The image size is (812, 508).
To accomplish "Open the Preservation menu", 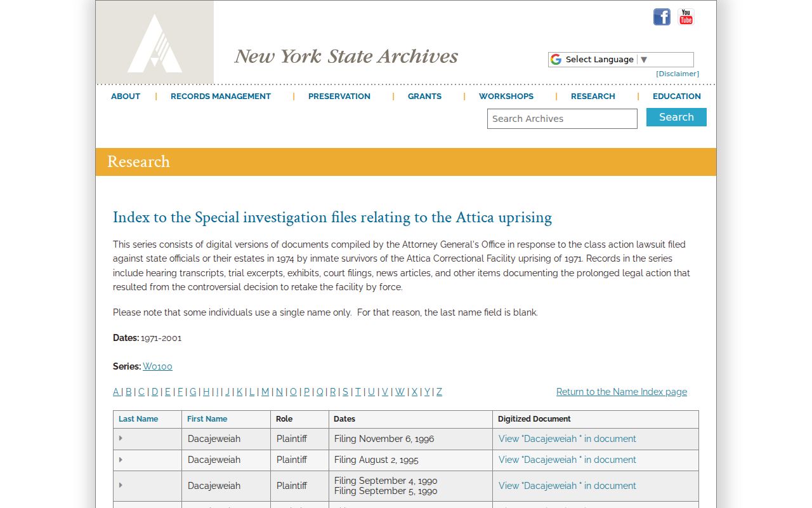I will pyautogui.click(x=339, y=97).
